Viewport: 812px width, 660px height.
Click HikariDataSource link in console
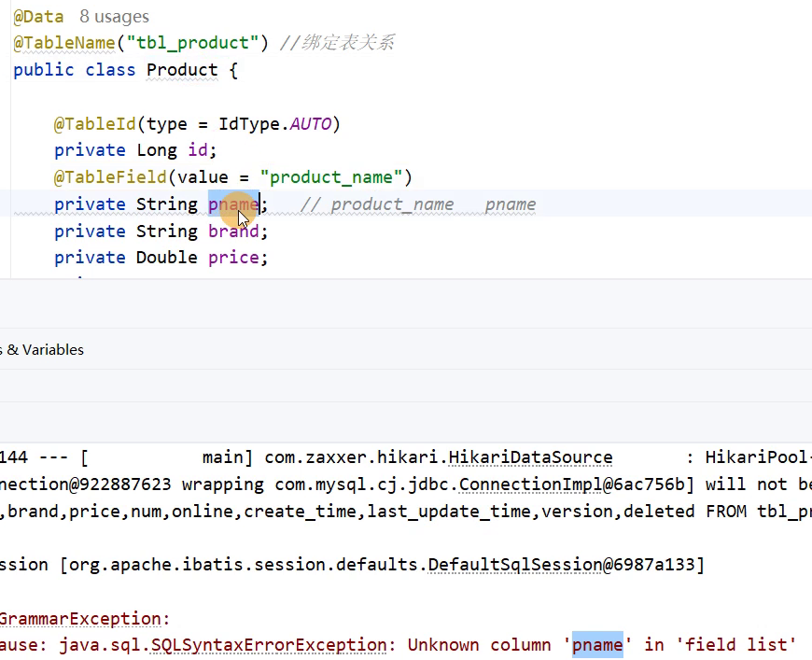click(x=530, y=458)
